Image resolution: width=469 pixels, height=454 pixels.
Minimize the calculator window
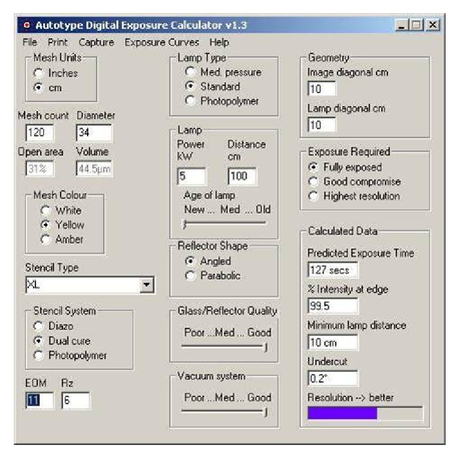402,25
